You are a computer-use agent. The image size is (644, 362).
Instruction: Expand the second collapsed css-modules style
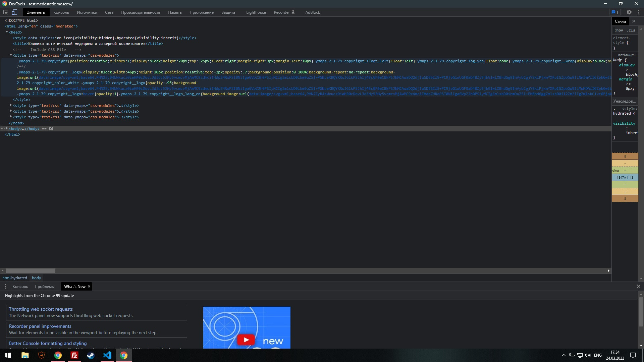click(11, 111)
